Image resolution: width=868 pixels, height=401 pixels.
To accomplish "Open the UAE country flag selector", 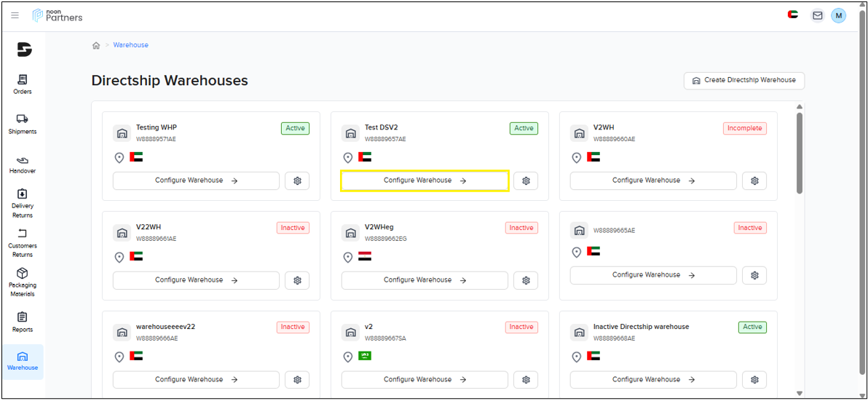I will (793, 15).
